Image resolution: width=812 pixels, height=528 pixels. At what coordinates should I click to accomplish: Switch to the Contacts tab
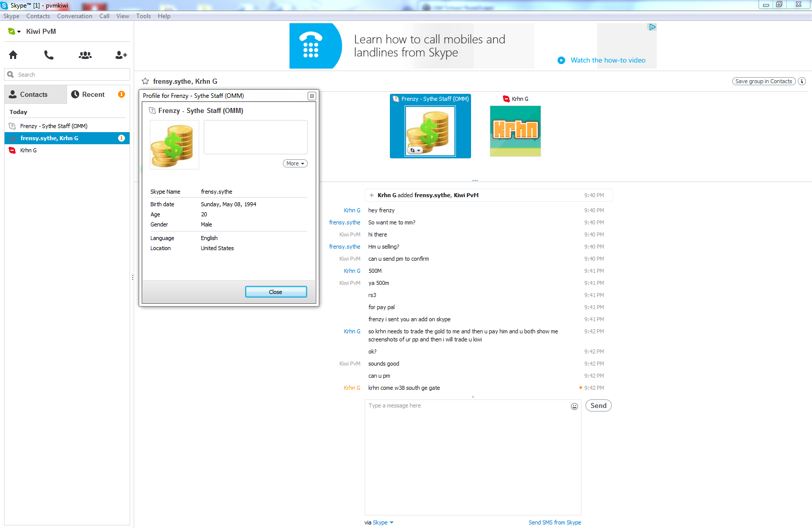[35, 94]
